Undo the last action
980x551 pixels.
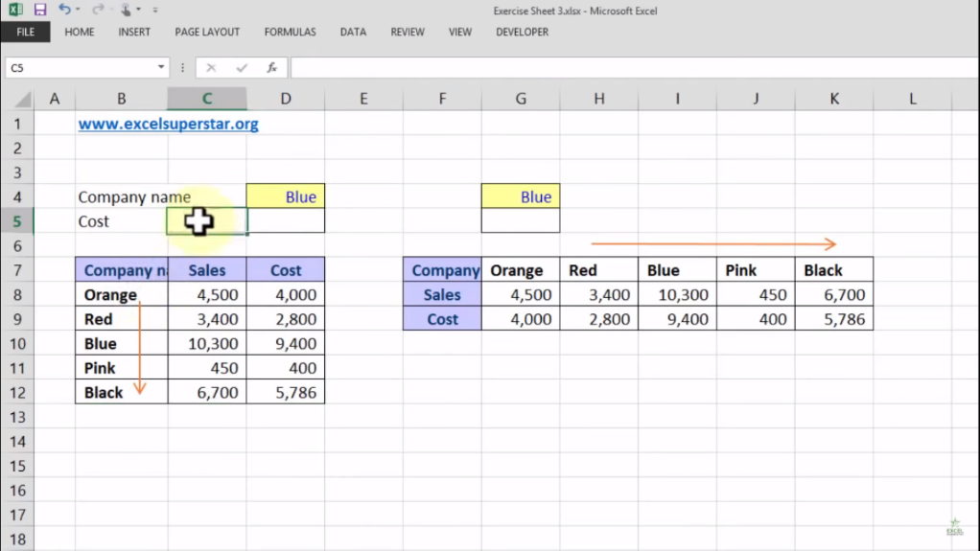(63, 10)
